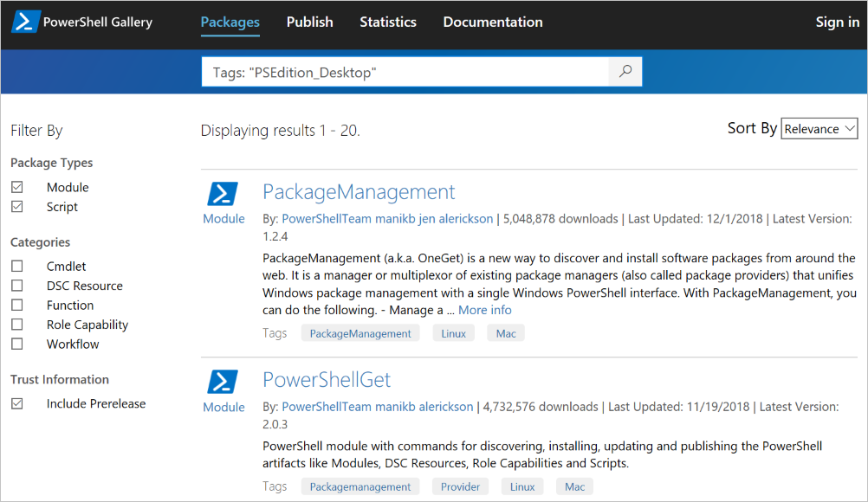Click the Linux tag under PowerShellGet
The image size is (868, 502).
tap(521, 486)
